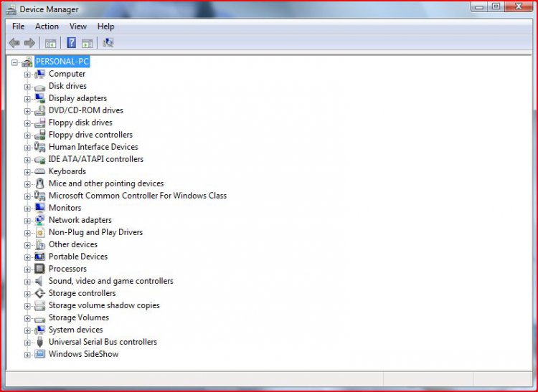Open the Help menu
Viewport: 538px width, 392px height.
105,27
